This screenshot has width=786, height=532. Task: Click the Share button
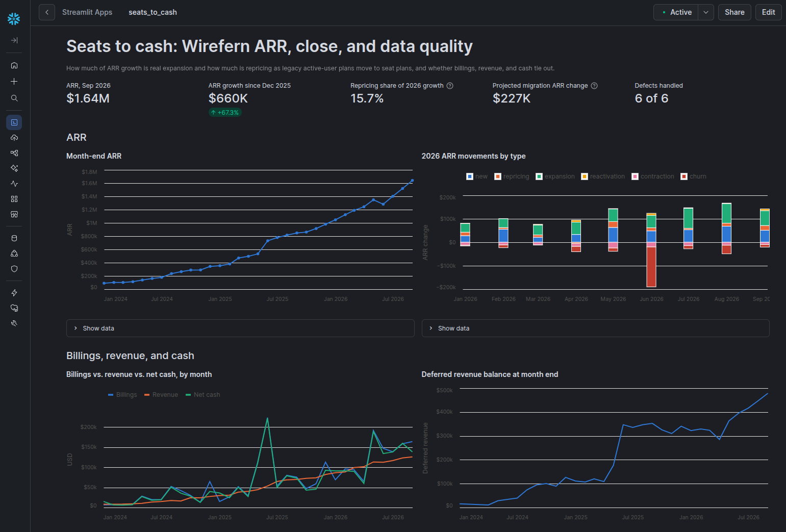(734, 12)
